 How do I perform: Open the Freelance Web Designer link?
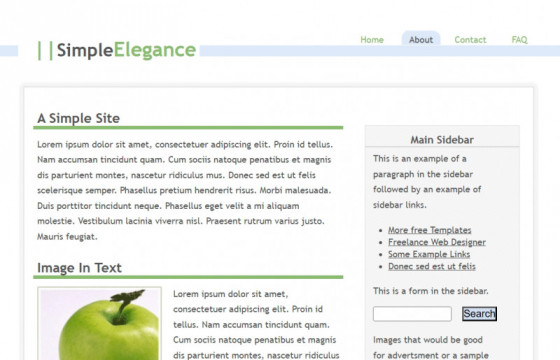click(437, 242)
